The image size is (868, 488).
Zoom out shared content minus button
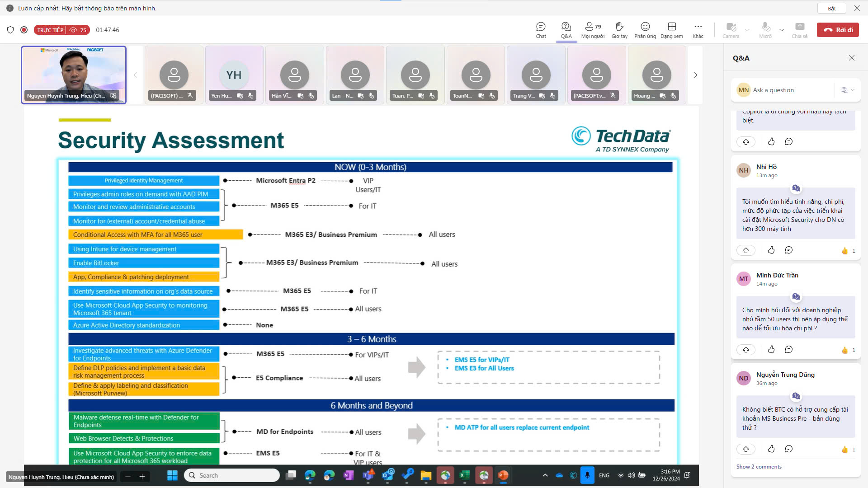128,477
